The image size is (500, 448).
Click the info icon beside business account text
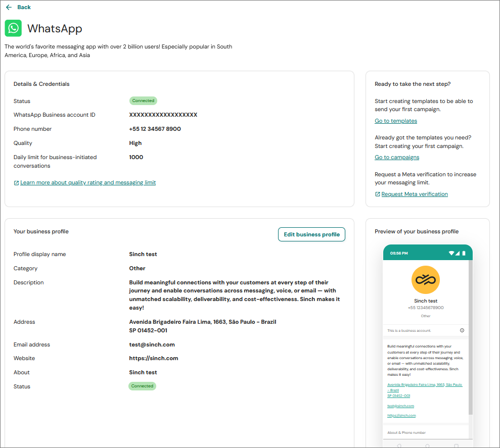[x=462, y=330]
